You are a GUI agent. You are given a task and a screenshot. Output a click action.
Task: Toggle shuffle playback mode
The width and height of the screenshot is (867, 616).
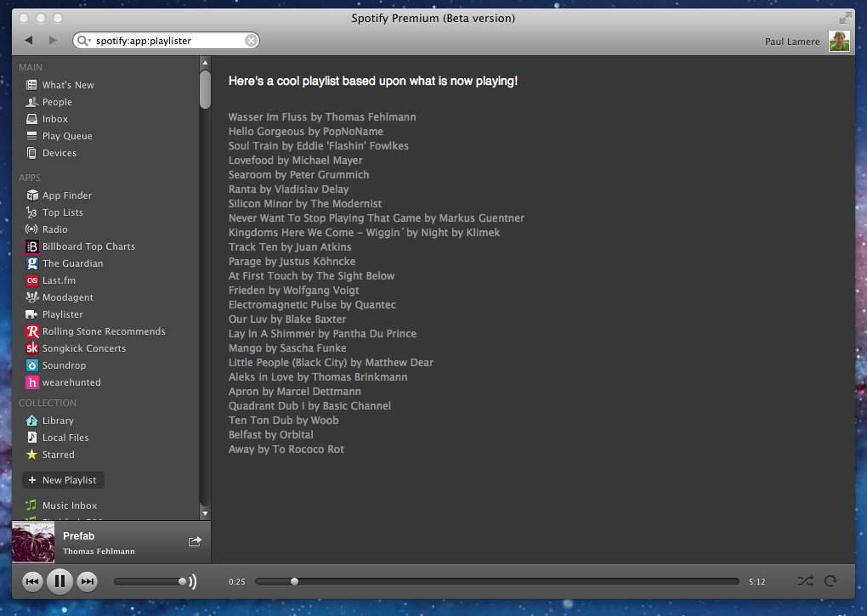pyautogui.click(x=805, y=581)
